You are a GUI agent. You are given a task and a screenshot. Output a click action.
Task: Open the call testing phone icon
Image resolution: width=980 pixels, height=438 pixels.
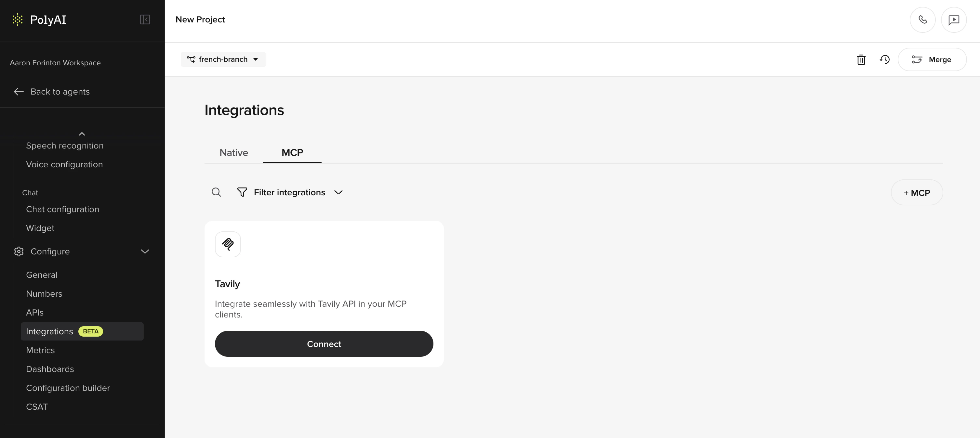tap(922, 19)
